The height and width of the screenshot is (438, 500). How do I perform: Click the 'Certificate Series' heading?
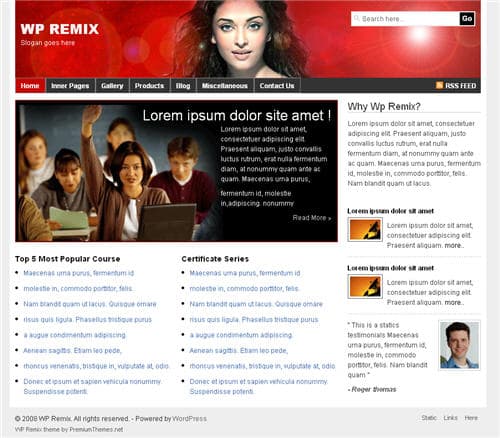215,259
